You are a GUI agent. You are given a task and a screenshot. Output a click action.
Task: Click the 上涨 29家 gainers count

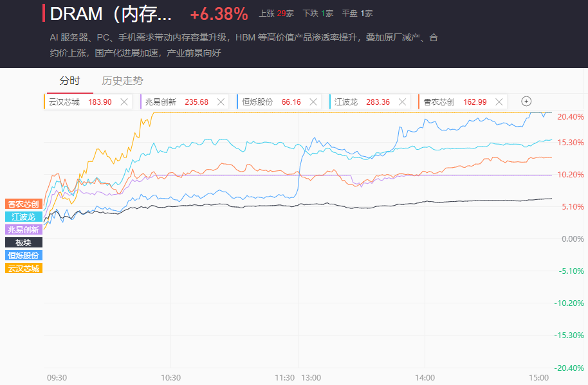click(x=276, y=13)
